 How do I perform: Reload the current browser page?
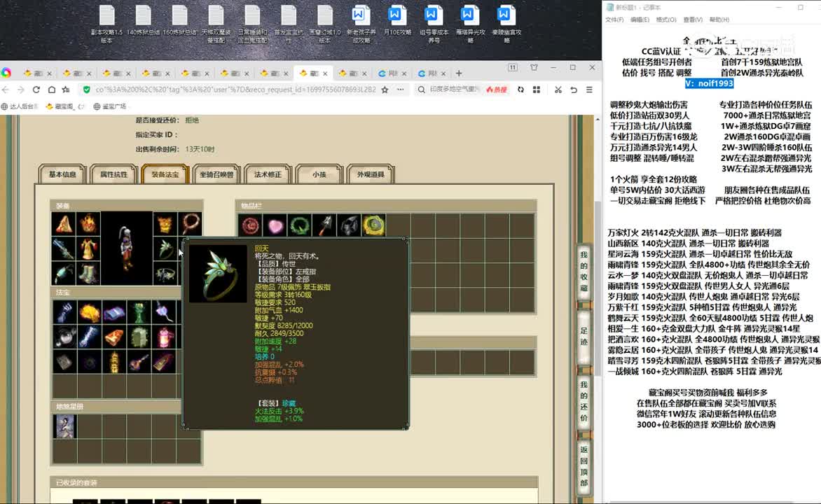[x=36, y=90]
